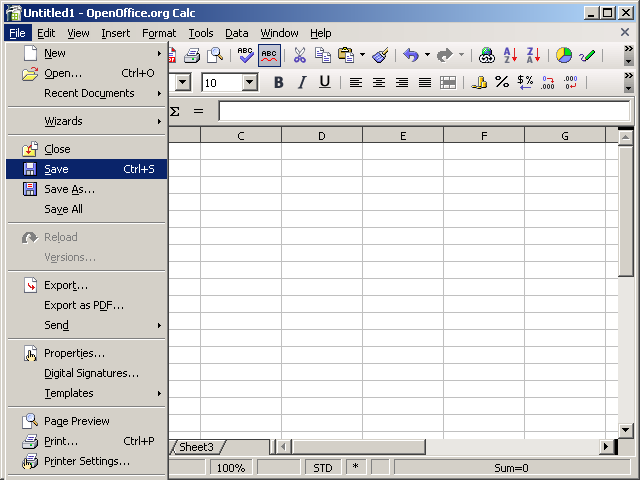The image size is (640, 480).
Task: Toggle Bold formatting
Action: pyautogui.click(x=279, y=82)
